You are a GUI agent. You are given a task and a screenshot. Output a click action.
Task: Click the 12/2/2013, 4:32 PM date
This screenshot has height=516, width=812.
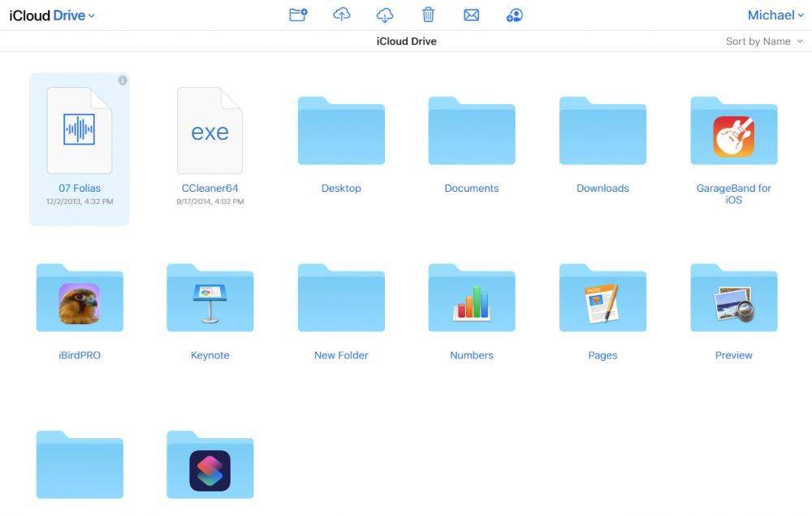(80, 202)
